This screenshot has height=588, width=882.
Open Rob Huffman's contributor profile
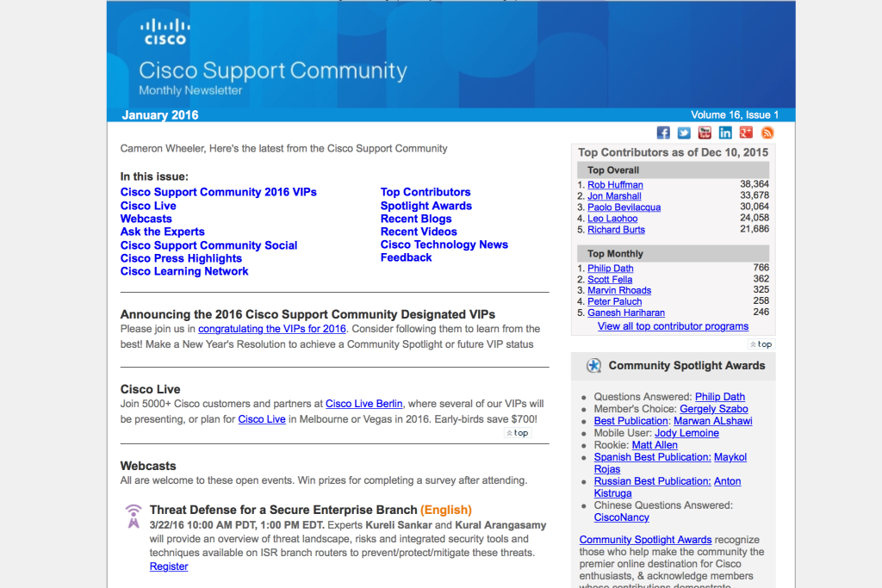point(615,185)
